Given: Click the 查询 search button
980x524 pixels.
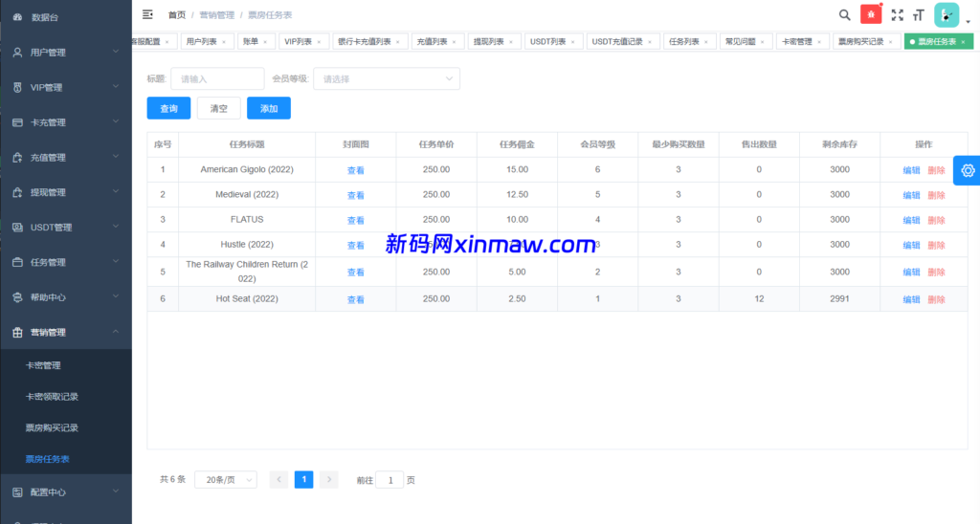Looking at the screenshot, I should [x=168, y=108].
